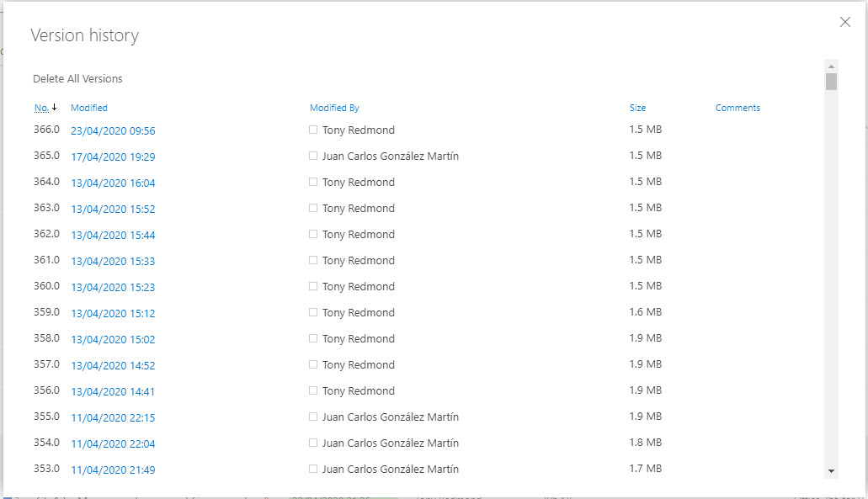Tick checkbox for version 353.0 row

313,469
